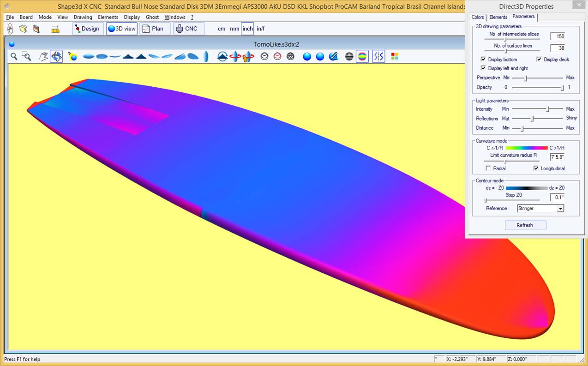Select the mm unit option

(234, 29)
